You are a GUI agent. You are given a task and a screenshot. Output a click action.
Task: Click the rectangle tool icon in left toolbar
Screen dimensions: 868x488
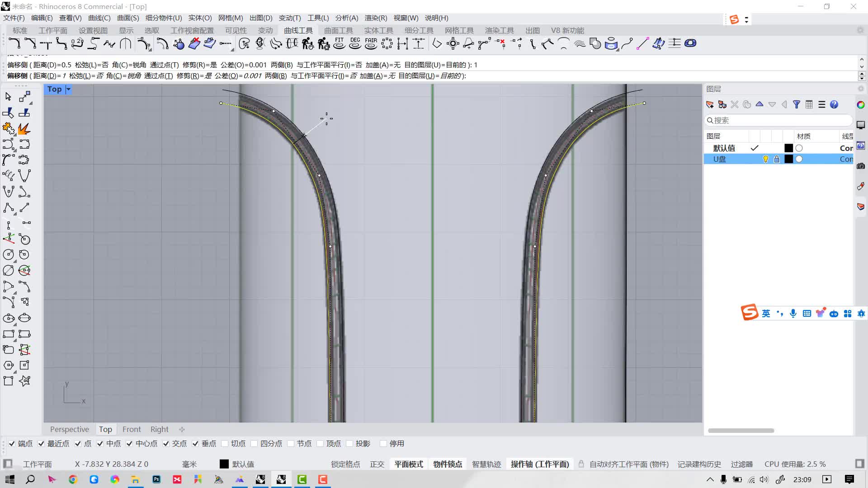8,334
